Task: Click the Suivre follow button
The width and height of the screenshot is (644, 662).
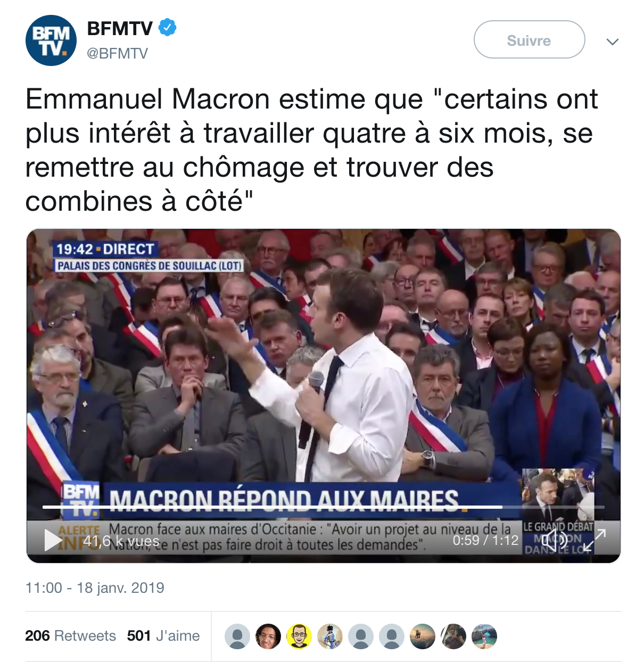Action: (x=529, y=39)
